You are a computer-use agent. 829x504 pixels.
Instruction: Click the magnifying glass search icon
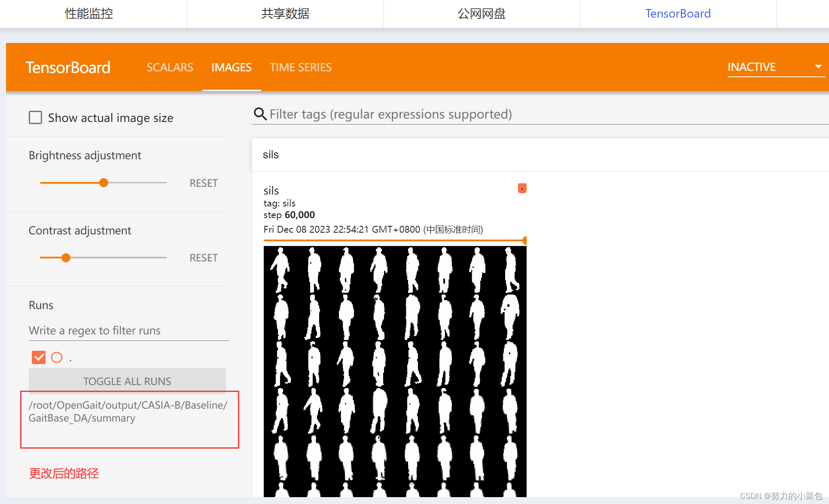click(259, 114)
